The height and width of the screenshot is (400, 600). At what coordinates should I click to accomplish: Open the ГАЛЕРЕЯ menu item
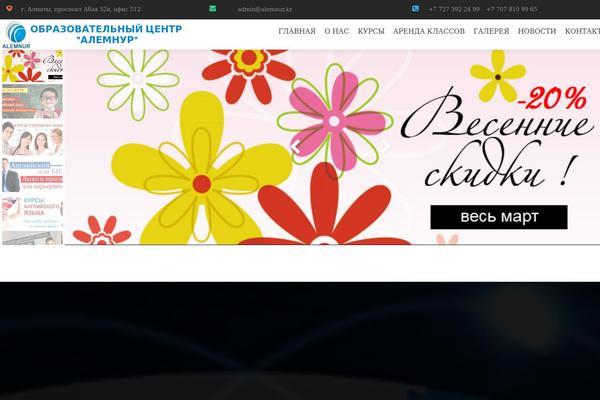(x=491, y=31)
